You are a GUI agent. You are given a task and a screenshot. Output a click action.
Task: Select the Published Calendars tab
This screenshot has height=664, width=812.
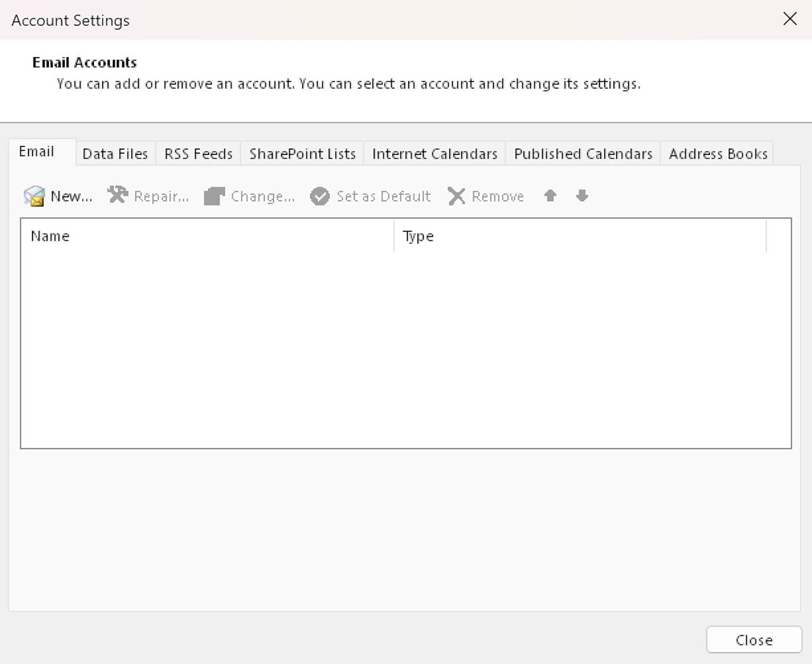coord(582,154)
